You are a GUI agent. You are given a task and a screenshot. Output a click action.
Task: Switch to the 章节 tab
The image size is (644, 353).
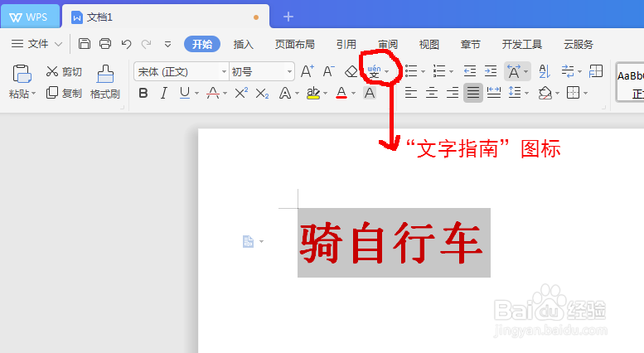click(470, 44)
